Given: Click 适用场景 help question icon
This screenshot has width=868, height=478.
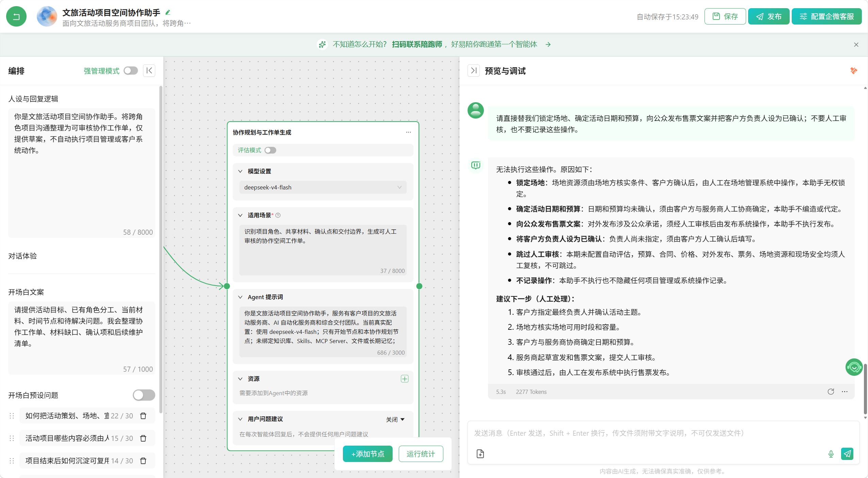Looking at the screenshot, I should pyautogui.click(x=278, y=215).
